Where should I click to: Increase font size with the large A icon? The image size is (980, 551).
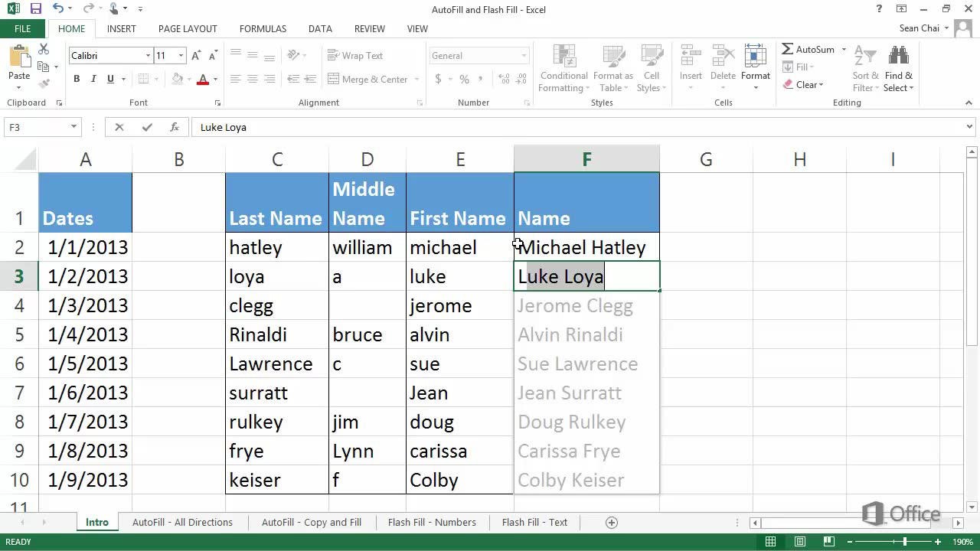pyautogui.click(x=196, y=55)
